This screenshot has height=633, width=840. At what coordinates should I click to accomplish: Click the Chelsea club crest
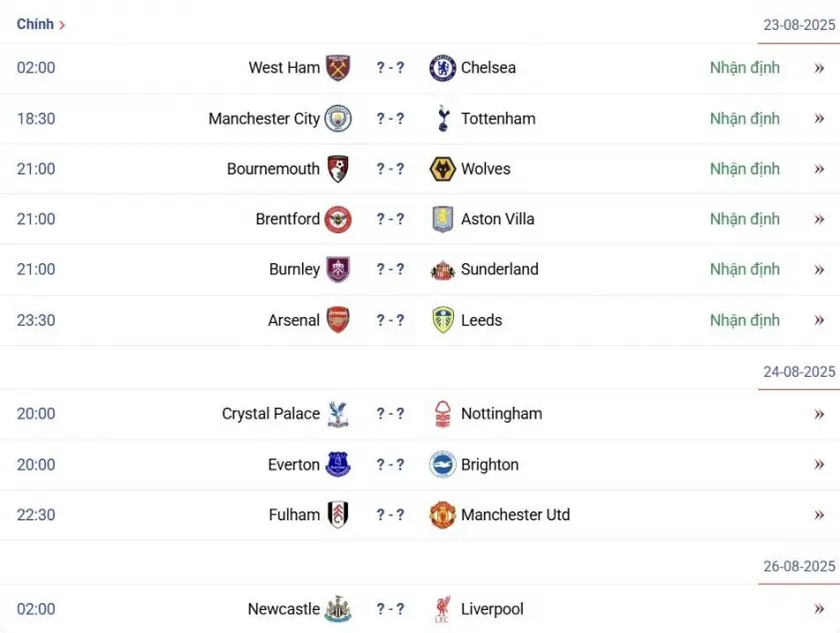tap(443, 68)
